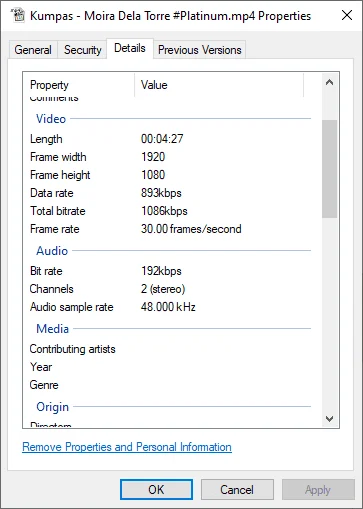Close the Properties dialog
Viewport: 363px width, 509px height.
point(347,15)
